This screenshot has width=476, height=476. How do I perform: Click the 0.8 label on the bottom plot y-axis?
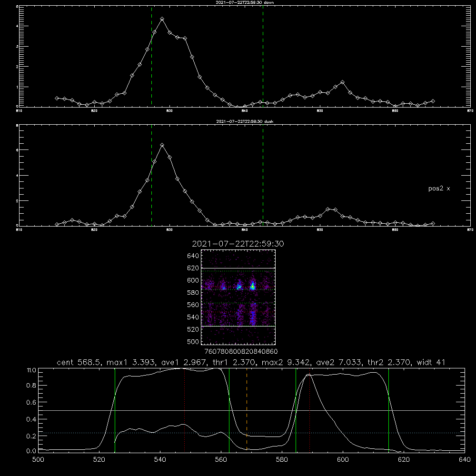click(31, 386)
